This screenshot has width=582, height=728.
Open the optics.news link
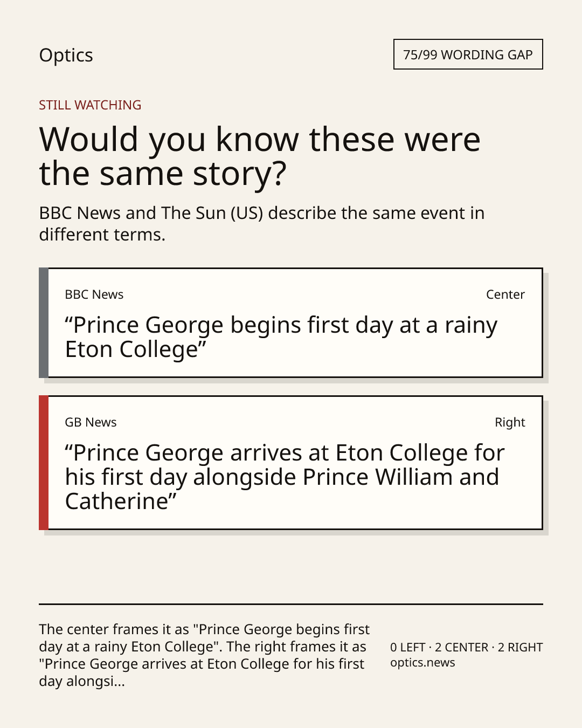tap(422, 663)
